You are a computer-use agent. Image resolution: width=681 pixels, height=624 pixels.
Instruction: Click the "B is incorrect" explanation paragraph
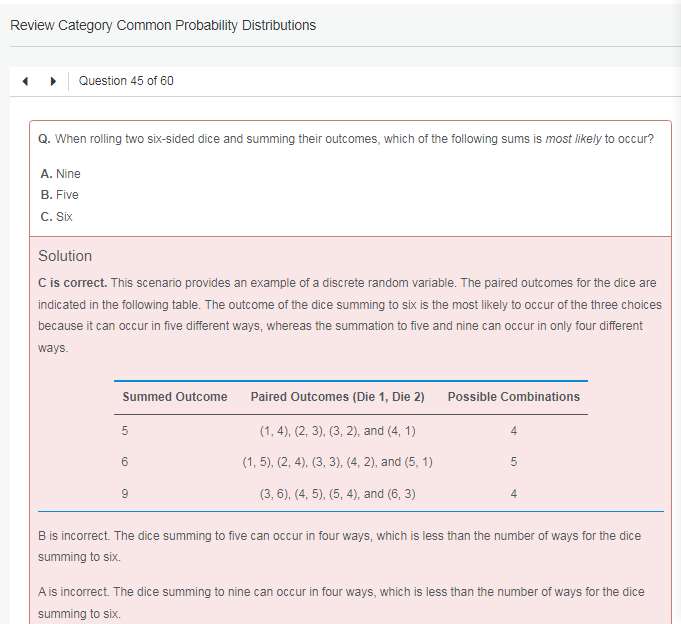(340, 546)
